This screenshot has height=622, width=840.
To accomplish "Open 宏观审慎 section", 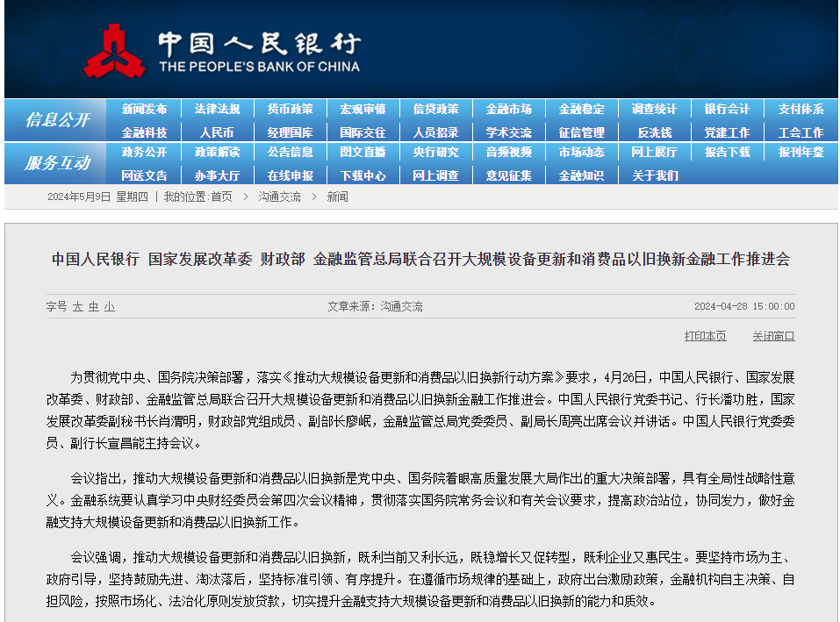I will [x=363, y=109].
